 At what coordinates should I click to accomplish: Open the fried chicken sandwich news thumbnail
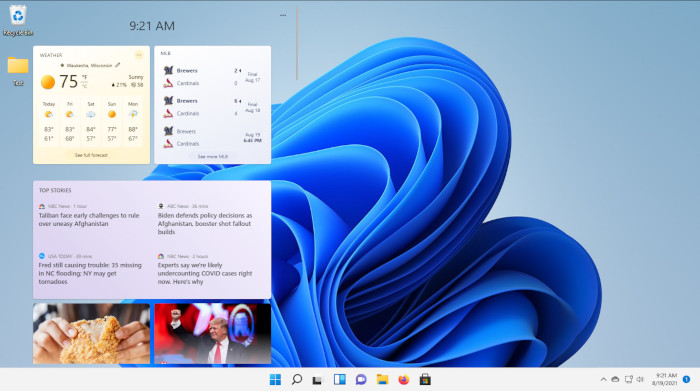click(x=92, y=333)
